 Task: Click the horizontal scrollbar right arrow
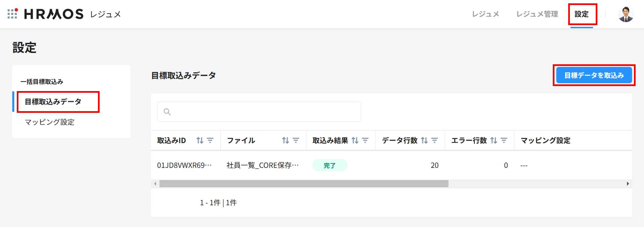628,184
